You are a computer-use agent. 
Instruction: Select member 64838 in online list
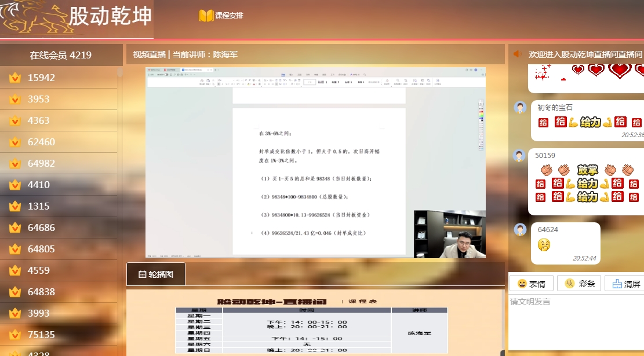pyautogui.click(x=59, y=292)
